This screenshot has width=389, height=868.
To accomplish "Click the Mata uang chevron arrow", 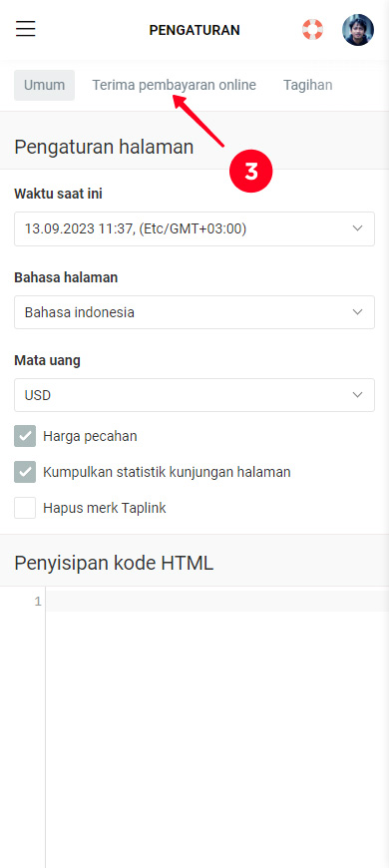I will point(357,395).
